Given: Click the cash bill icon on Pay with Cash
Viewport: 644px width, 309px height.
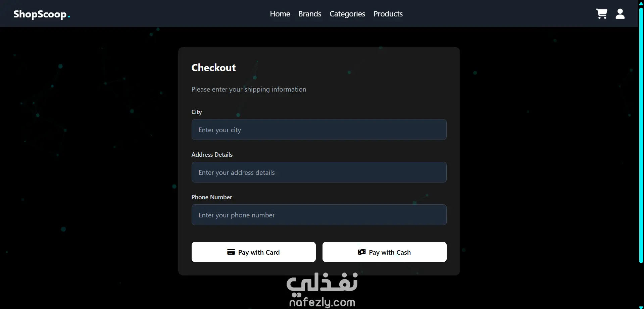Looking at the screenshot, I should [x=362, y=252].
